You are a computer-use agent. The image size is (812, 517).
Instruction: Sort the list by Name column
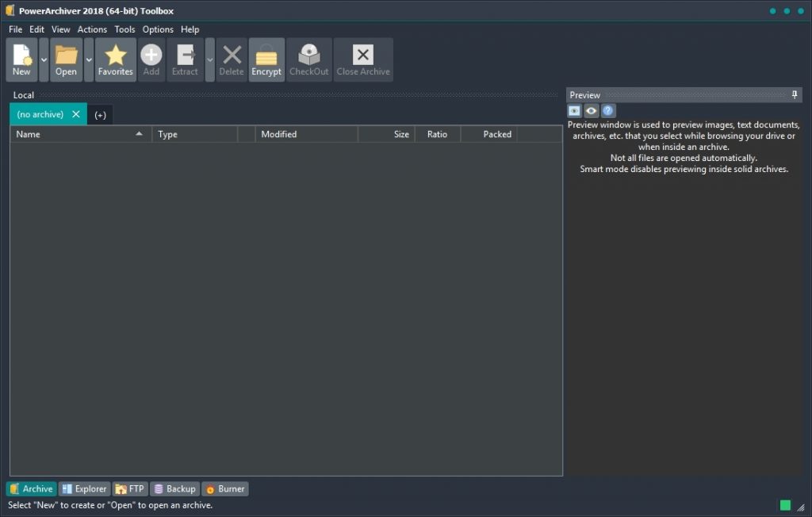[x=81, y=134]
